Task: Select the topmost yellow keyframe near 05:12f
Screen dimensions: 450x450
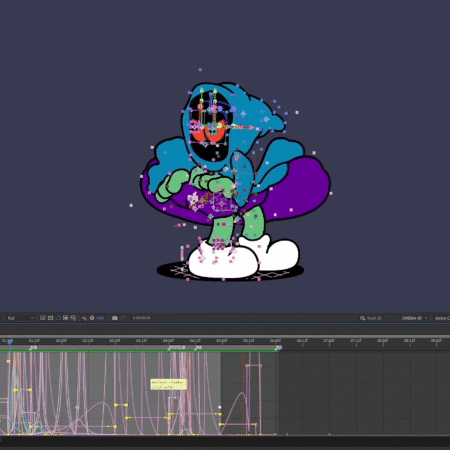Action: point(248,366)
